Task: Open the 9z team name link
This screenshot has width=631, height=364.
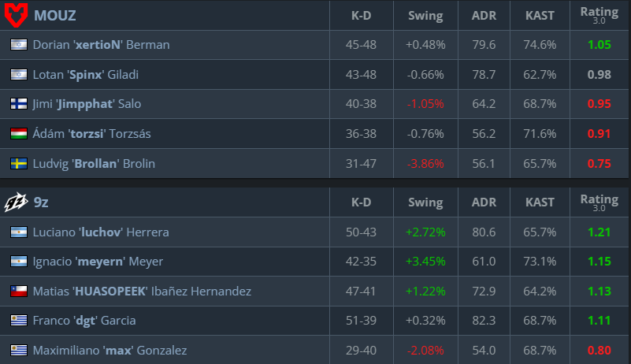Action: [43, 202]
